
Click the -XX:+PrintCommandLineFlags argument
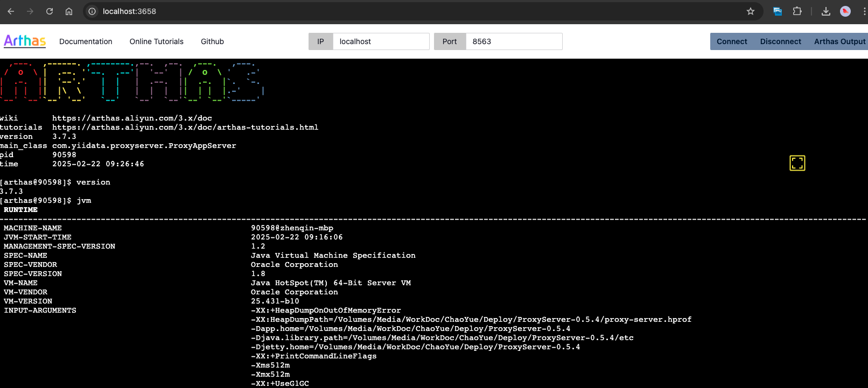pos(313,356)
